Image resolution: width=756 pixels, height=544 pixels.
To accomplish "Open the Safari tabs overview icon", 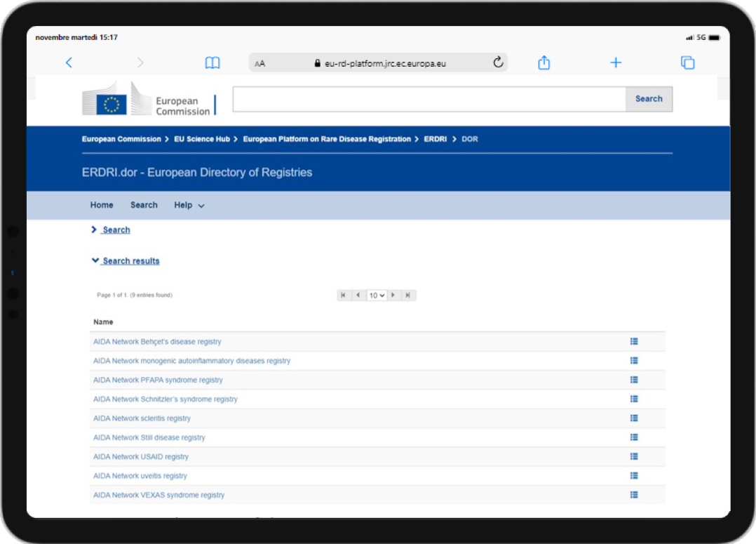I will click(687, 62).
